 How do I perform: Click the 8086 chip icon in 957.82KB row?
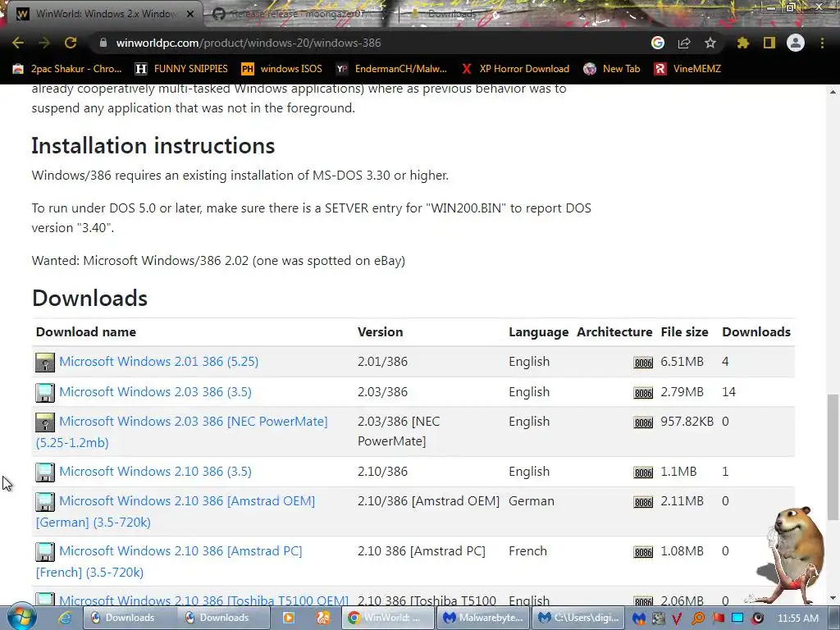643,422
